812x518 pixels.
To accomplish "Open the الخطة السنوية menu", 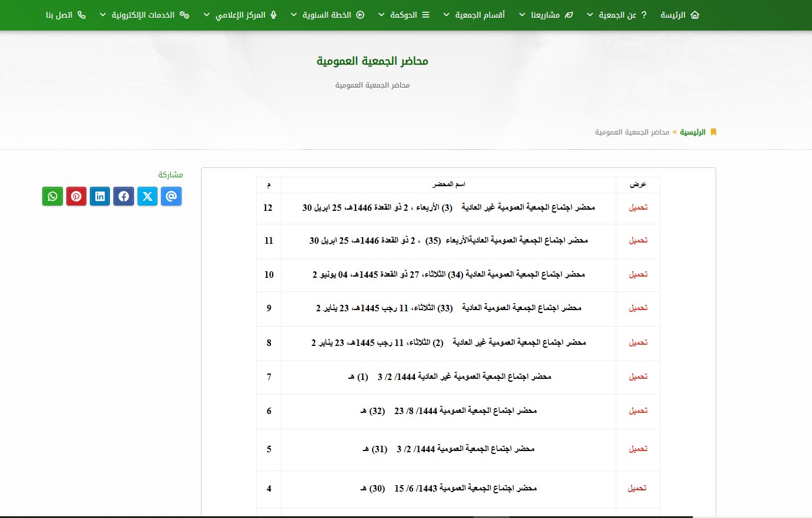I will pos(327,15).
